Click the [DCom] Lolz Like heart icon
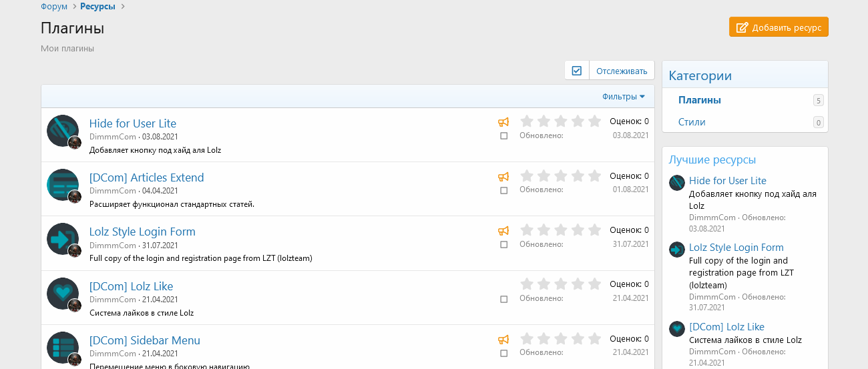Screen dimensions: 868x369 coord(63,293)
